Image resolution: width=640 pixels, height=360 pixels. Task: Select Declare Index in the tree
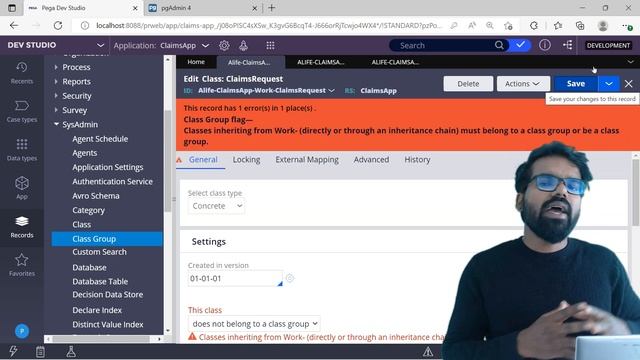(97, 310)
